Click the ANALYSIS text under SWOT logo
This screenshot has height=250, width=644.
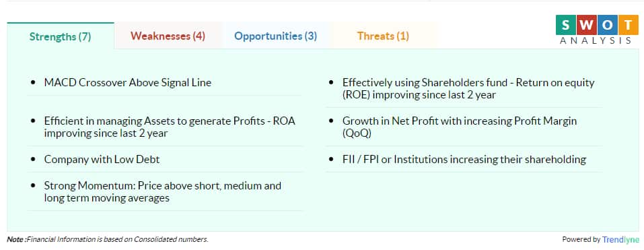(x=596, y=40)
